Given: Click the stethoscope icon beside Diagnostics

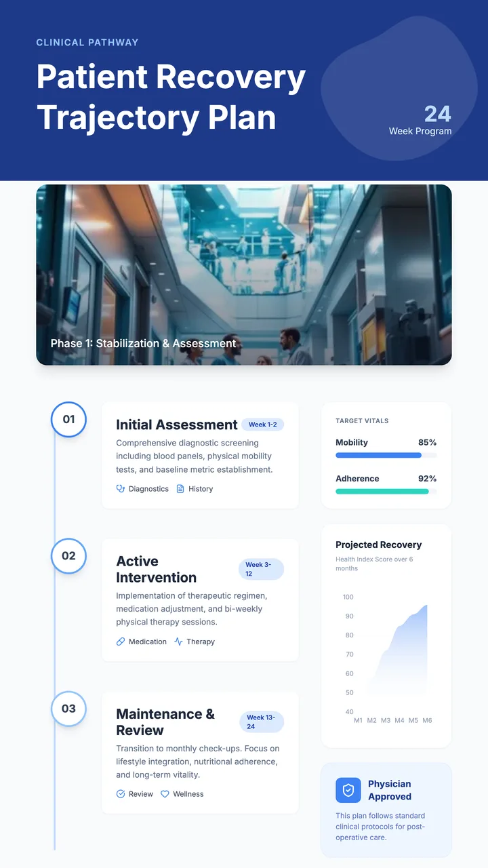Looking at the screenshot, I should [121, 488].
